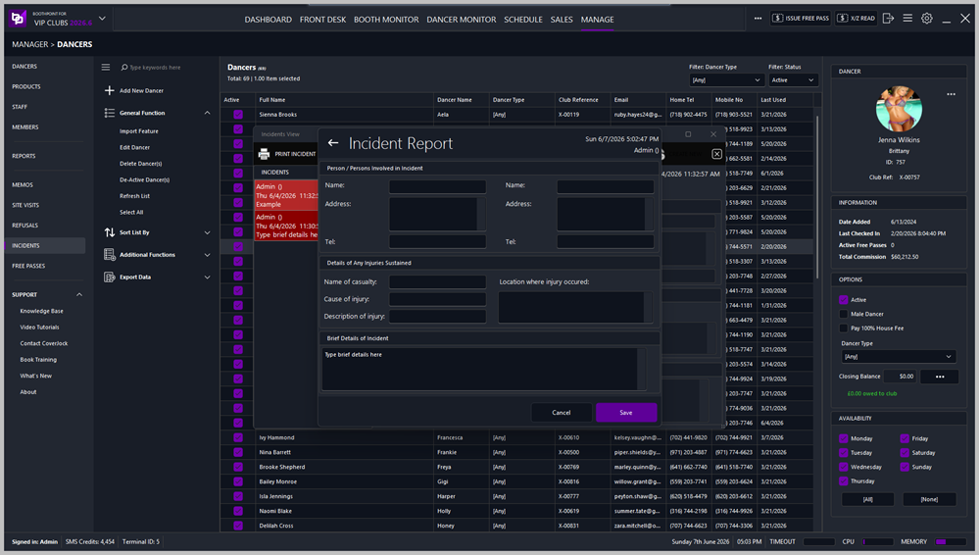
Task: Click the Name of casualty field
Action: click(x=437, y=282)
